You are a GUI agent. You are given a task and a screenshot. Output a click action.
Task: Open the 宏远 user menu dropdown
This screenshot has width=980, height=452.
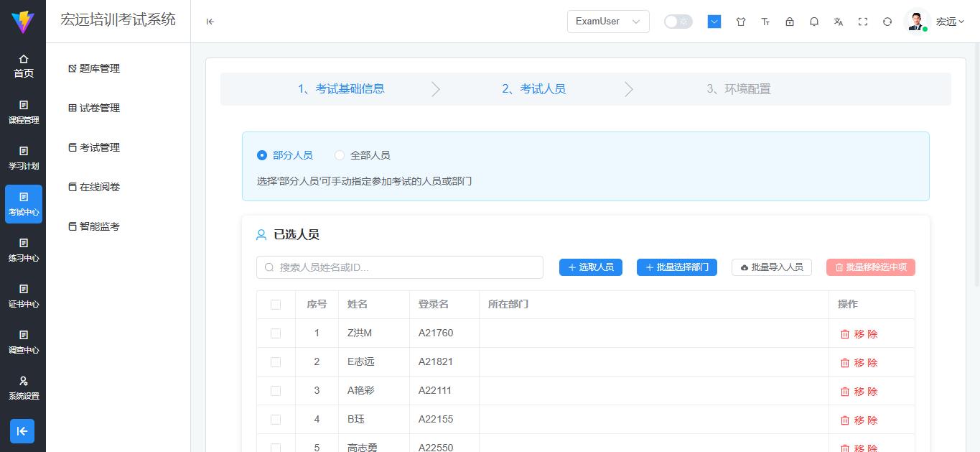tap(948, 22)
